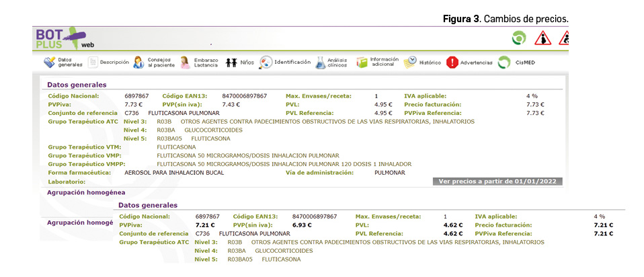
Task: Expand the Agrupación homogénea section
Action: [x=86, y=192]
